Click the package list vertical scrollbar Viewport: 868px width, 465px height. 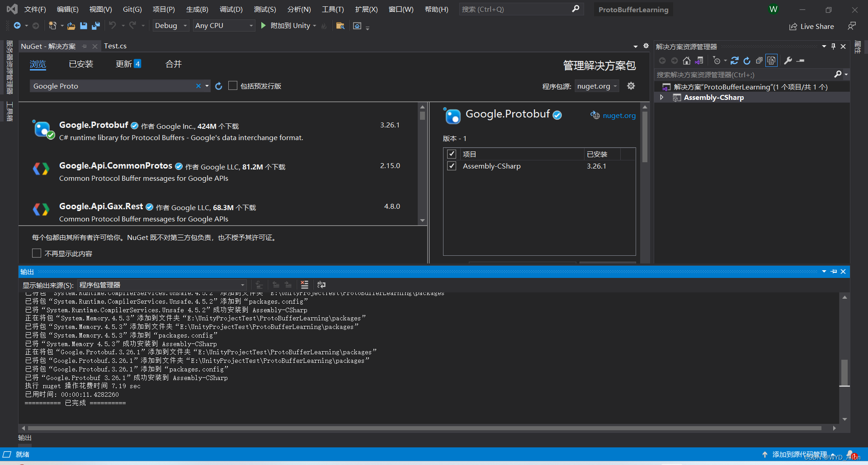(422, 116)
